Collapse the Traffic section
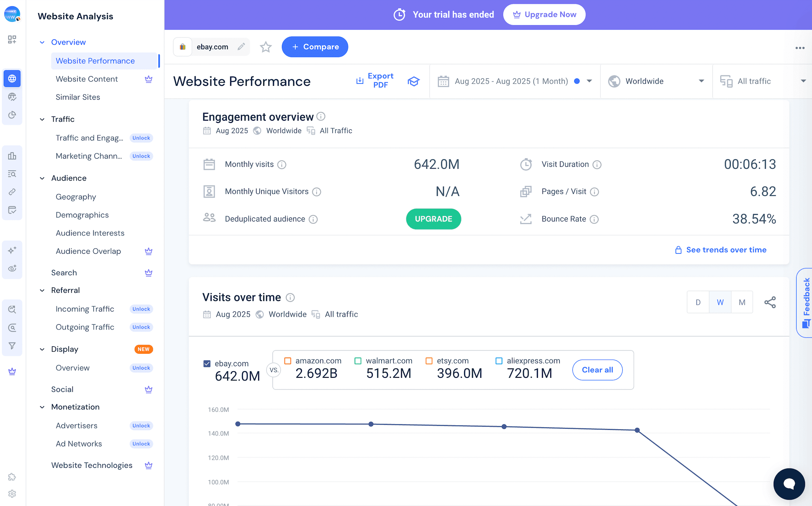Image resolution: width=812 pixels, height=506 pixels. (42, 119)
